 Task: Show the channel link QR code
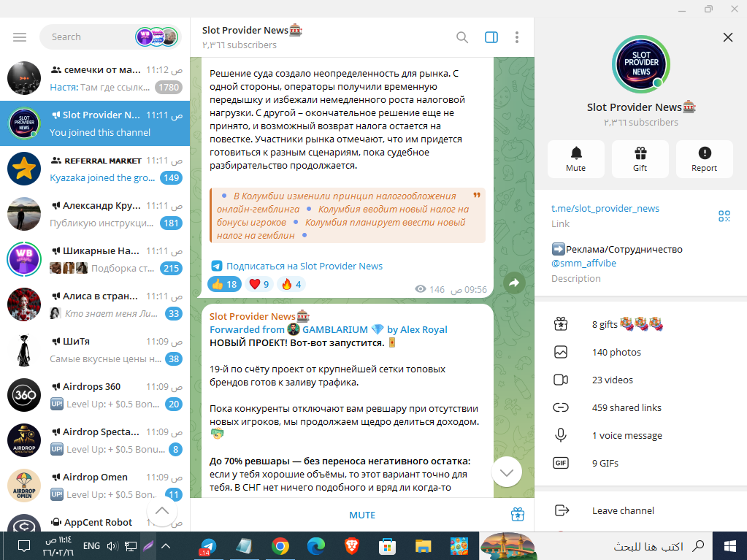pyautogui.click(x=724, y=216)
